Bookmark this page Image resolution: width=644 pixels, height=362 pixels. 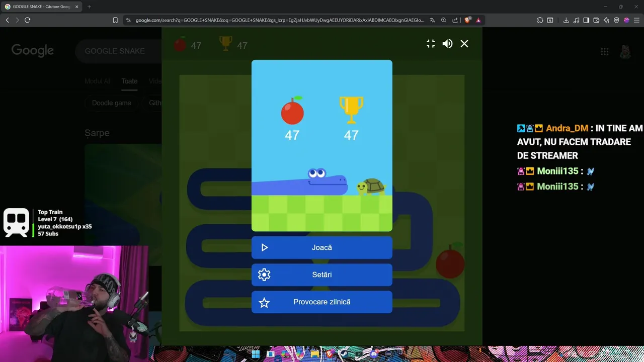[x=115, y=20]
